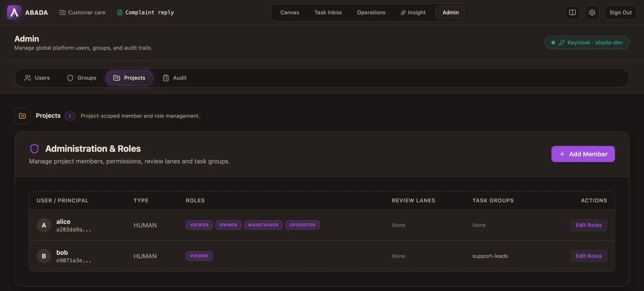644x291 pixels.
Task: Click alice's OPERATOR role badge
Action: pyautogui.click(x=302, y=225)
